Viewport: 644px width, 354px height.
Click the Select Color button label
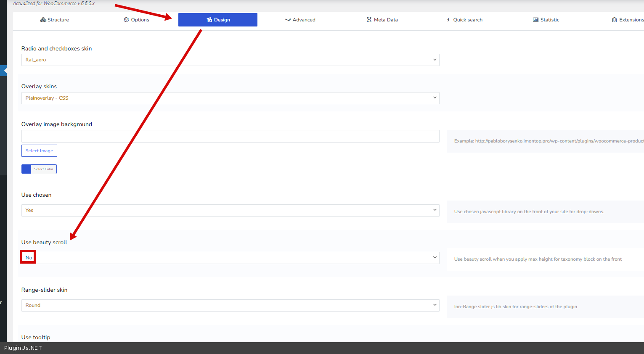coord(44,169)
